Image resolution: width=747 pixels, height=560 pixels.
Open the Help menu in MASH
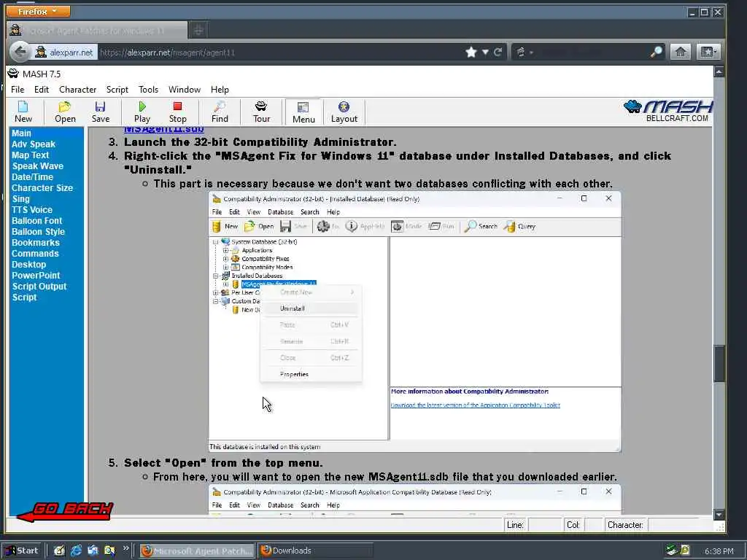pyautogui.click(x=220, y=90)
